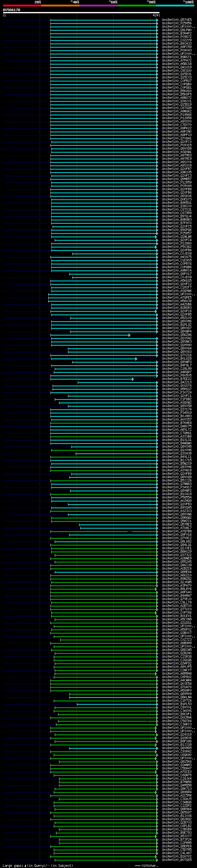Select the UniRef100_B1KYV2 label
The width and height of the screenshot is (197, 868).
(177, 856)
